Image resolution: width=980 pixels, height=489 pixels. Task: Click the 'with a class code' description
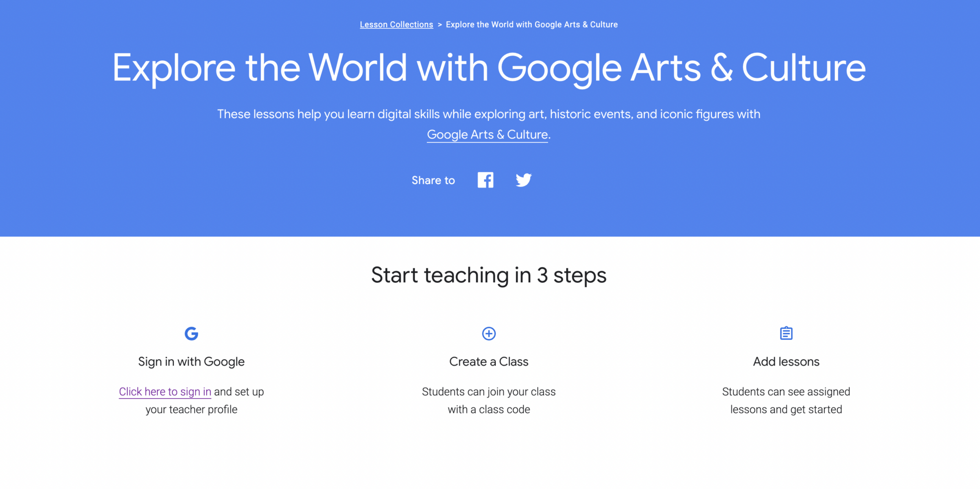[489, 410]
